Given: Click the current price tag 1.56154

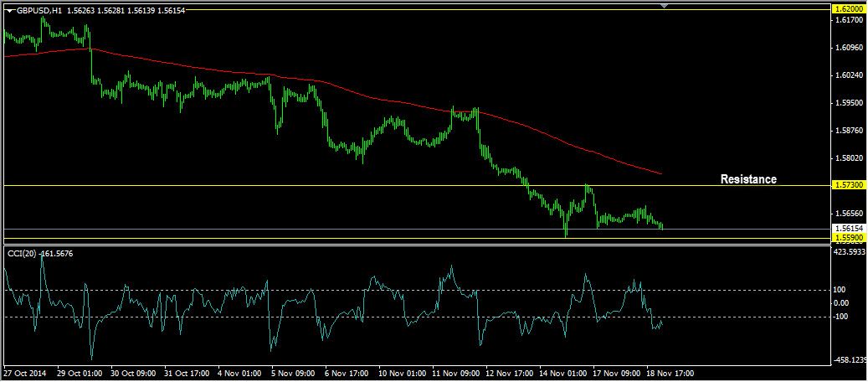Looking at the screenshot, I should click(850, 228).
